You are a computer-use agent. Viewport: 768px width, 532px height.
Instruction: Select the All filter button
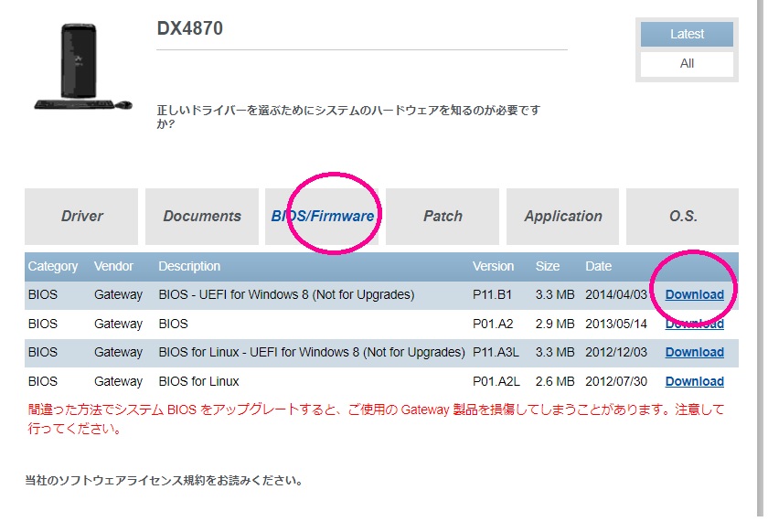pos(687,64)
